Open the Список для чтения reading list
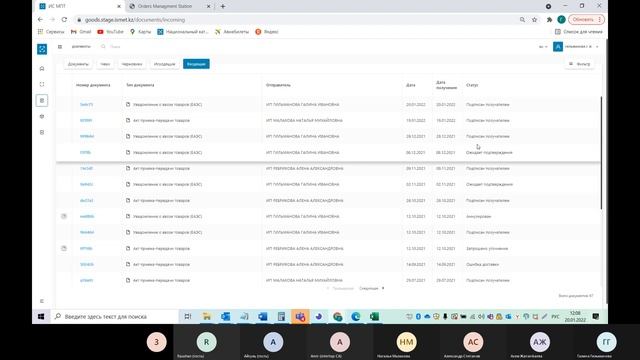This screenshot has width=640, height=360. click(579, 31)
